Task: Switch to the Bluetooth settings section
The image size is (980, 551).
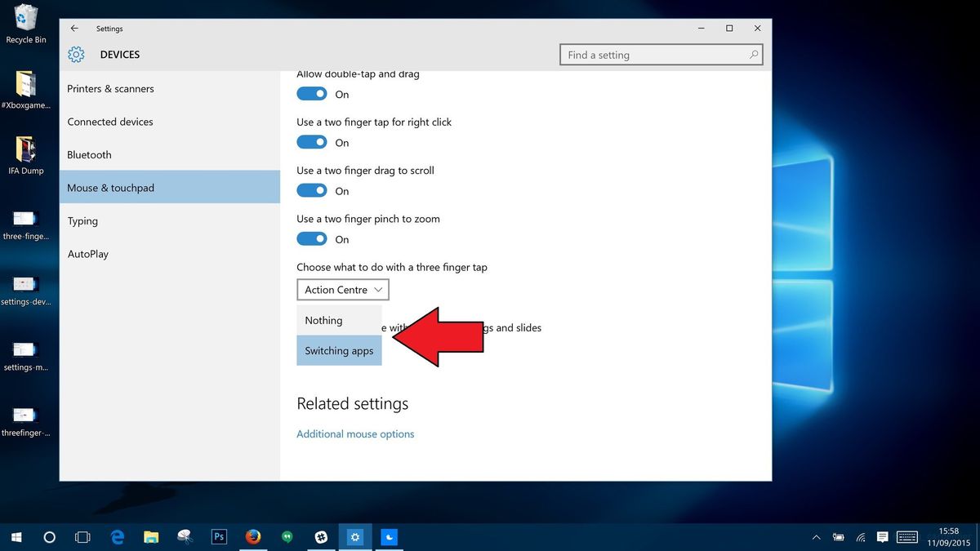Action: click(x=88, y=154)
